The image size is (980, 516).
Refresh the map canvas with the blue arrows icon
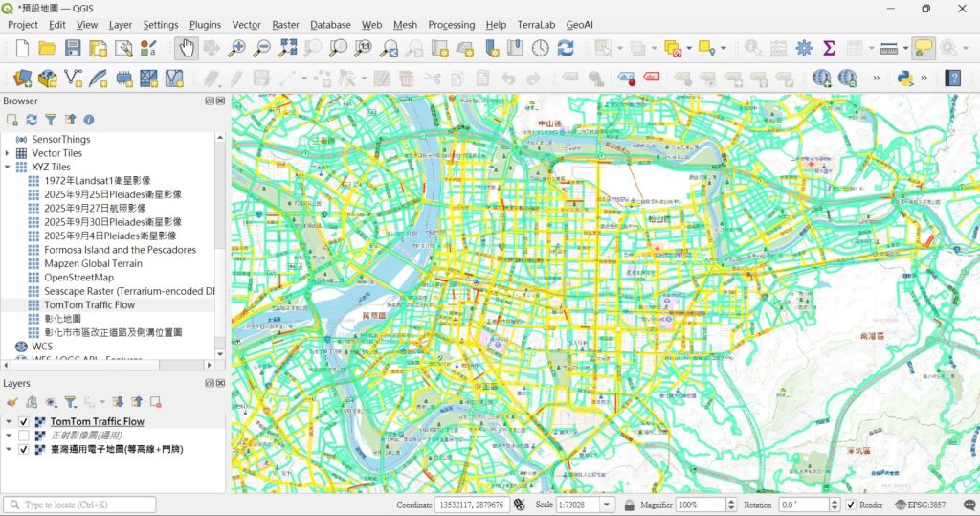tap(566, 48)
